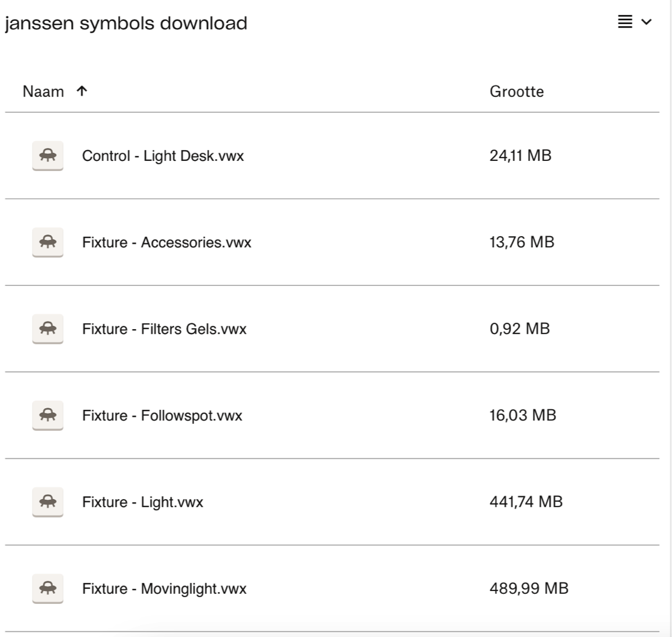The height and width of the screenshot is (637, 672).
Task: Click the 489,99 MB size value
Action: pyautogui.click(x=528, y=588)
